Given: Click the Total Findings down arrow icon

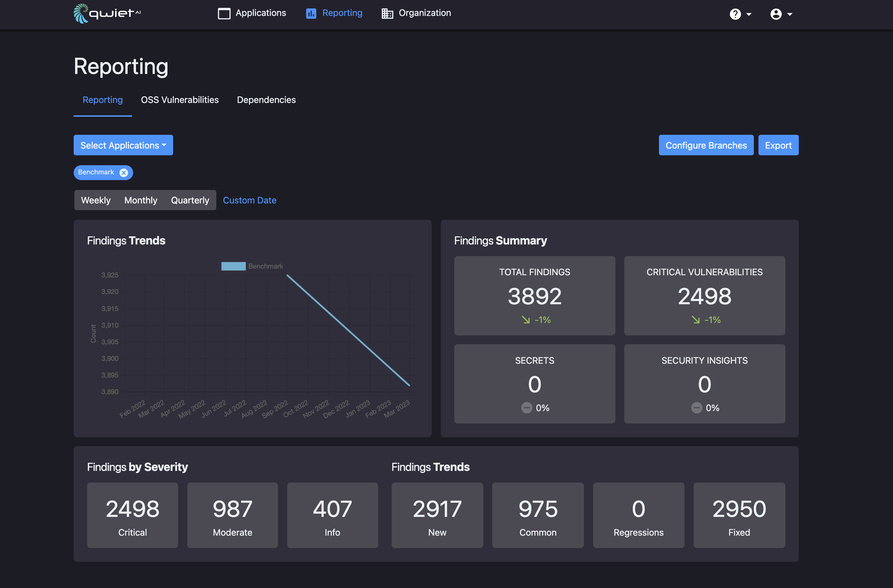Looking at the screenshot, I should [526, 319].
